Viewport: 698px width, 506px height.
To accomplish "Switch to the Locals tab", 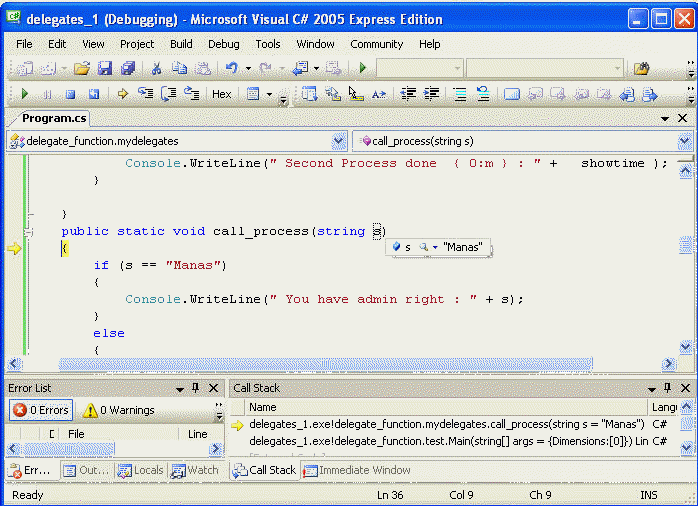I will click(x=140, y=470).
